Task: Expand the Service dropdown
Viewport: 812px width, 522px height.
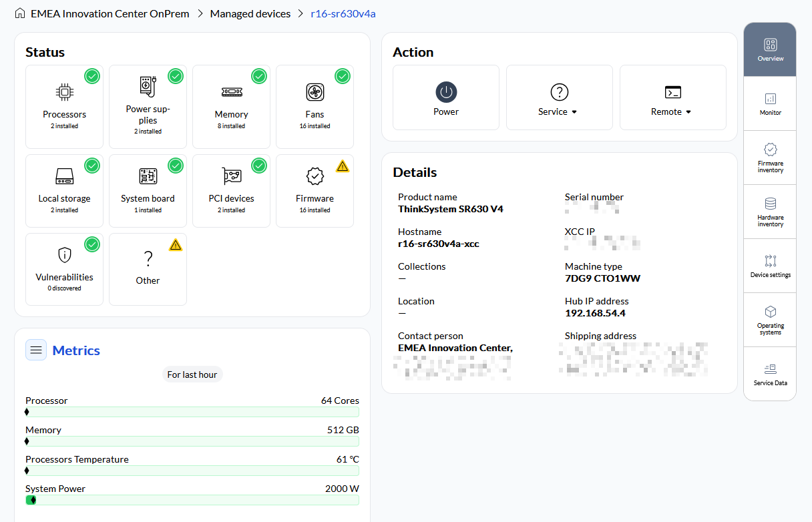Action: point(558,111)
